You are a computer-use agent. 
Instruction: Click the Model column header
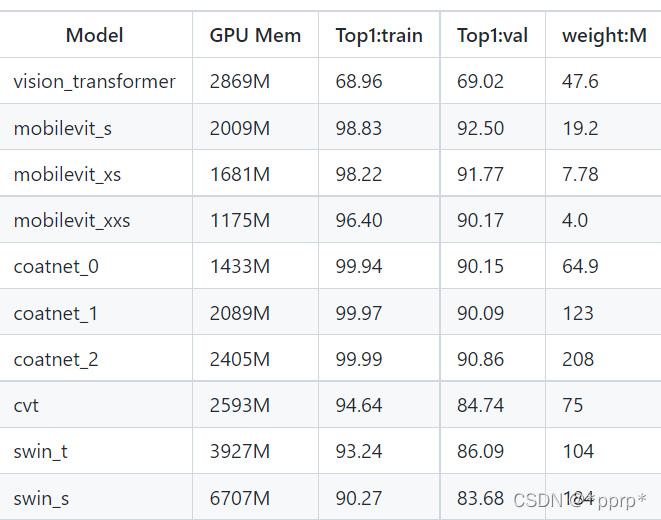click(94, 35)
